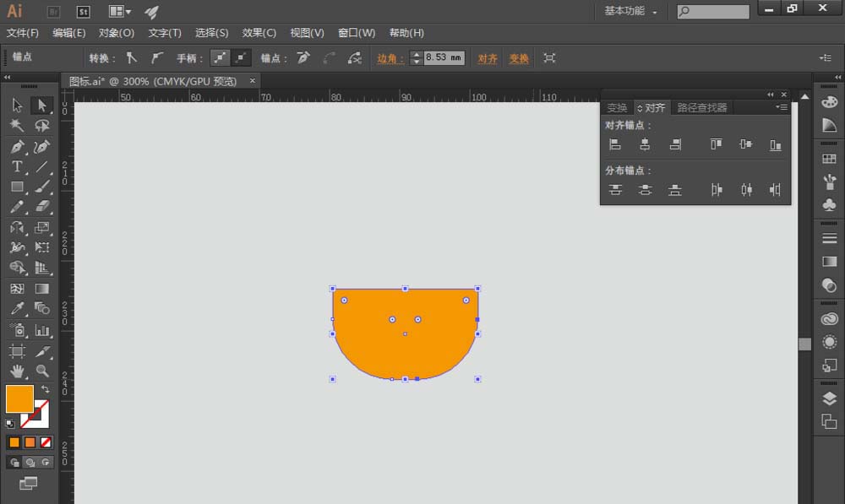The width and height of the screenshot is (845, 504).
Task: Click remove selected anchor points icon
Action: click(303, 57)
